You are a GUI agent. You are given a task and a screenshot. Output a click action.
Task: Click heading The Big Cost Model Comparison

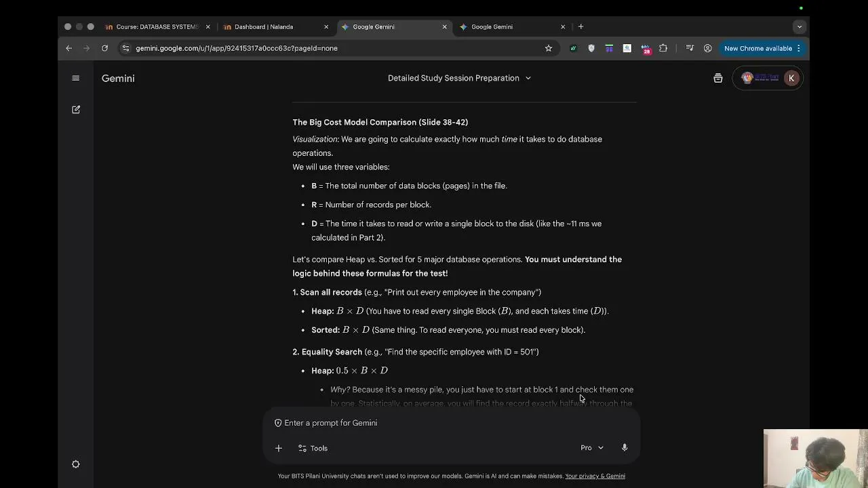click(x=380, y=122)
